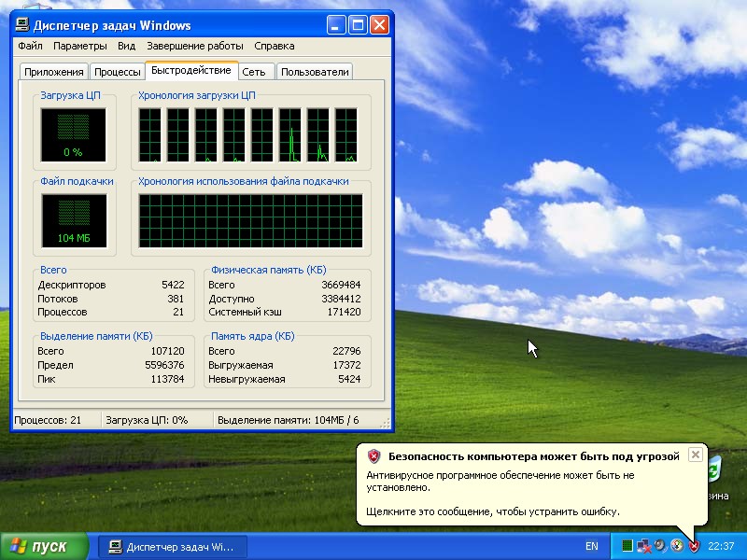
Task: Click the last CPU history graph
Action: pos(346,135)
